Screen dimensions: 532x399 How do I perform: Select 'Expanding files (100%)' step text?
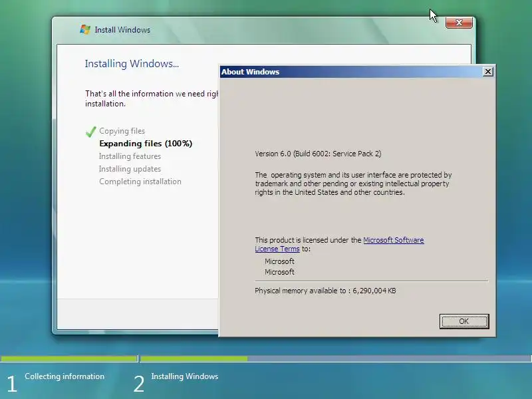pos(146,144)
